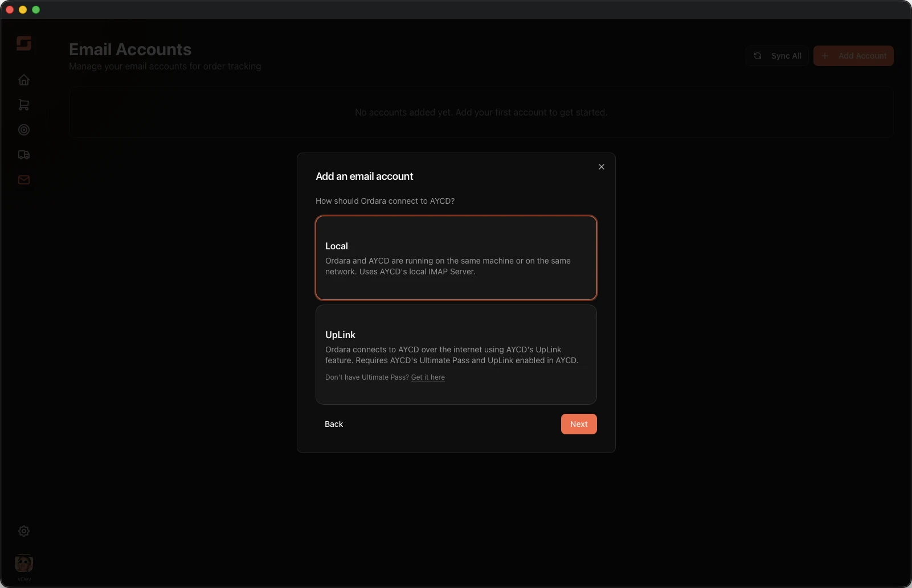Screen dimensions: 912x588
Task: Click 'Manage your email accounts' subtitle
Action: [x=165, y=67]
